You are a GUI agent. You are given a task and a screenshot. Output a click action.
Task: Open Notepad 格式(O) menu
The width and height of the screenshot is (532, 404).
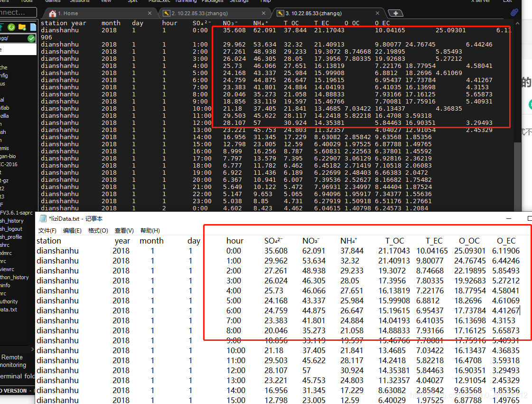point(98,231)
